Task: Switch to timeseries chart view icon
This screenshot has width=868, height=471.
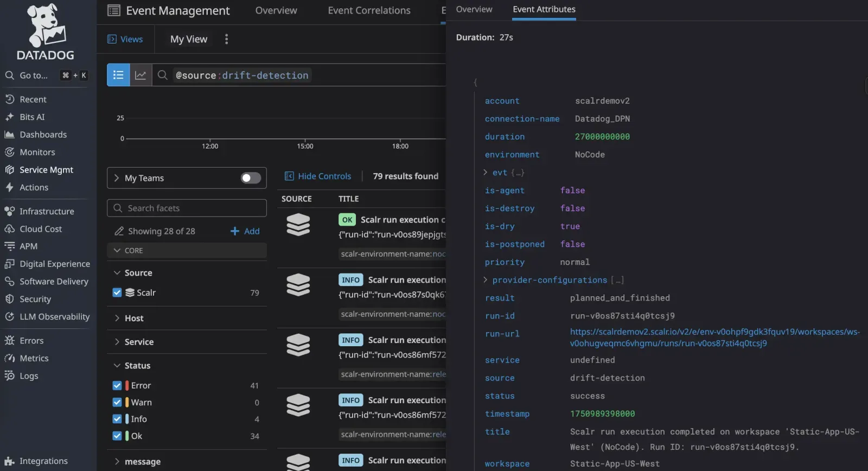Action: click(141, 75)
